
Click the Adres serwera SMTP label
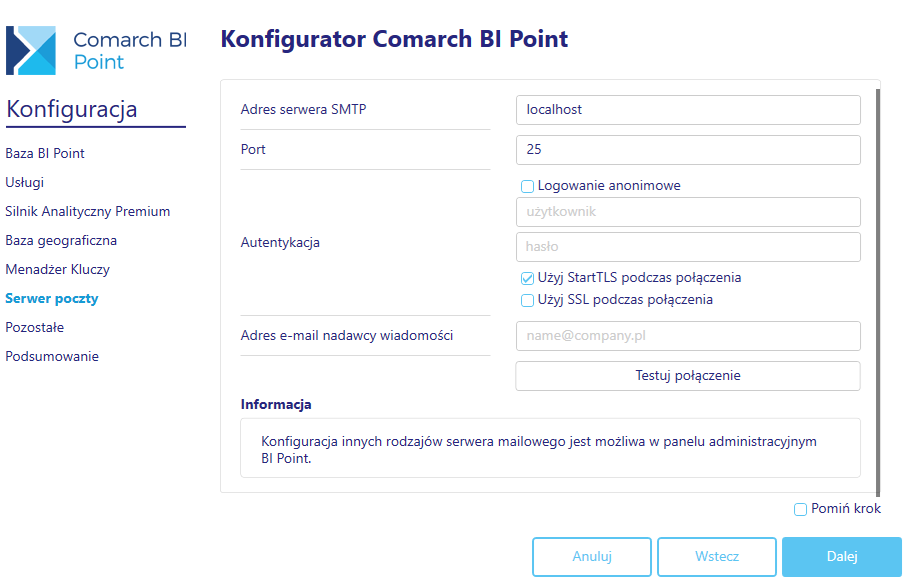[x=303, y=109]
